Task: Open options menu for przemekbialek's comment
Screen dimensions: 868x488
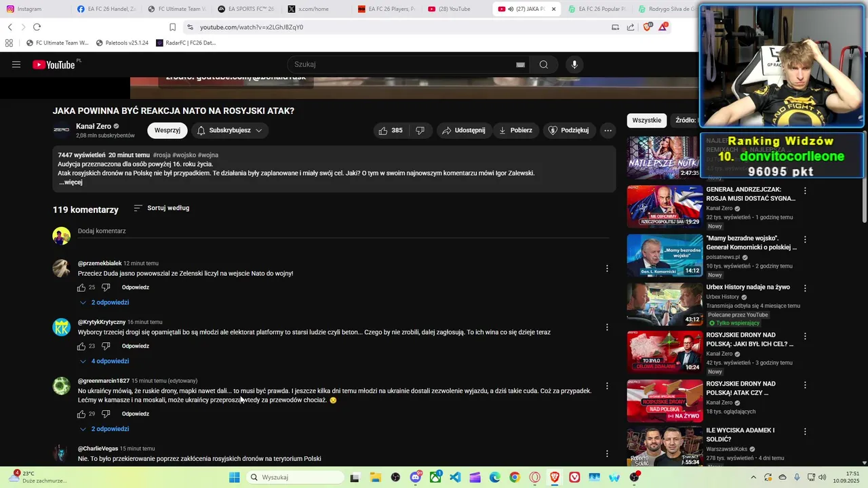Action: tap(607, 268)
